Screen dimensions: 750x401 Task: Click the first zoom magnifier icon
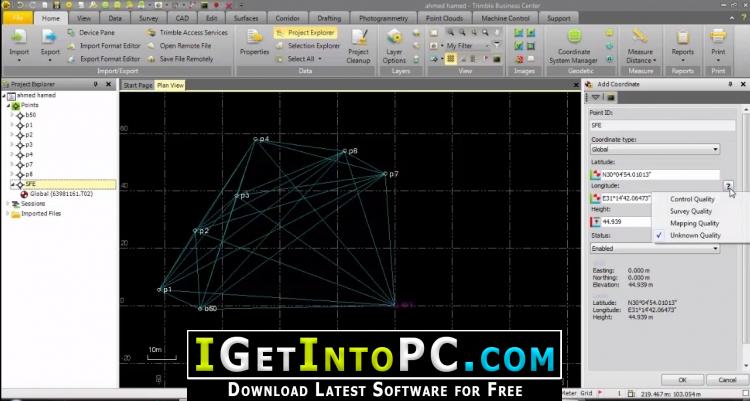451,33
